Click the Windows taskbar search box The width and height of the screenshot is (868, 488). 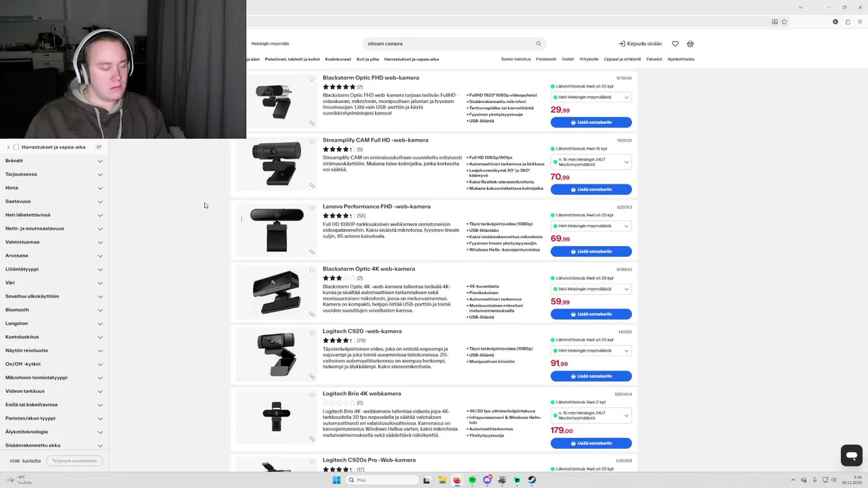[x=382, y=480]
